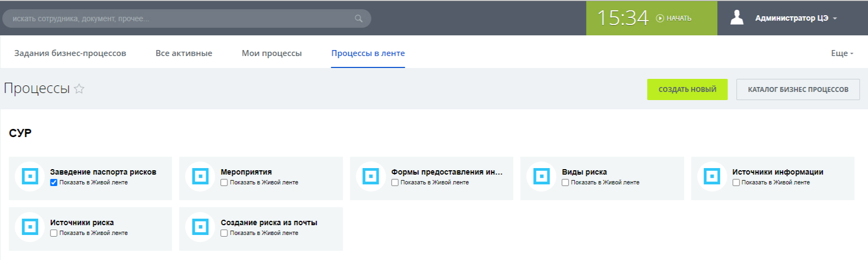
Task: Open the Создание риска из почты icon
Action: tap(200, 227)
